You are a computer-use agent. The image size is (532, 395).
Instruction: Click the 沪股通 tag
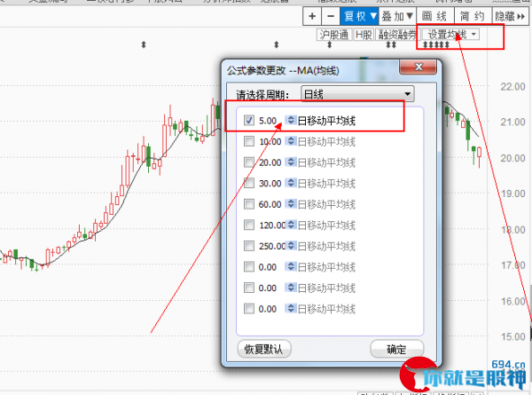[334, 35]
